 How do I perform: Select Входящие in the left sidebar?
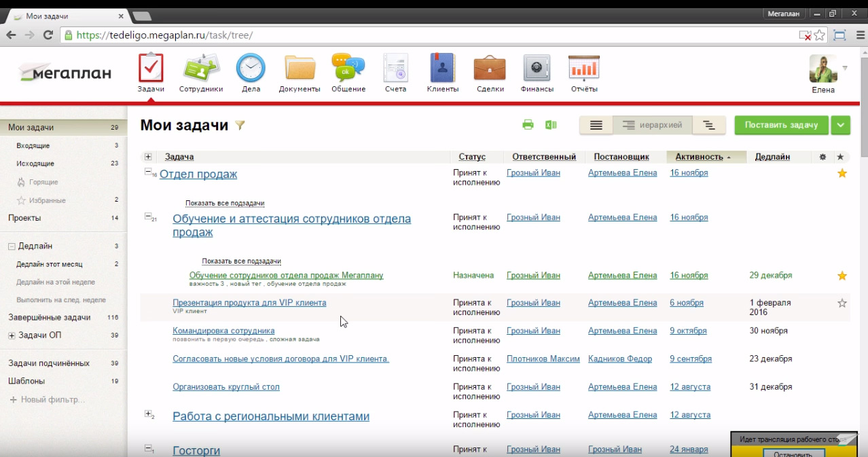[x=33, y=145]
